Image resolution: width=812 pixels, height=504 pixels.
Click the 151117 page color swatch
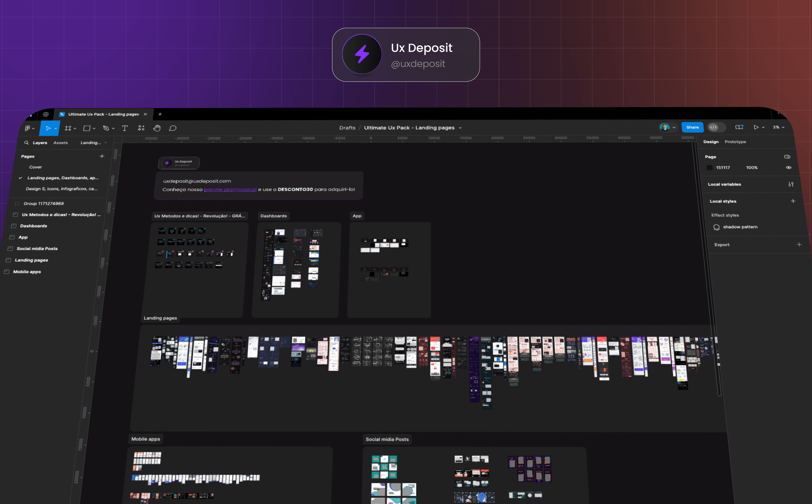tap(710, 167)
